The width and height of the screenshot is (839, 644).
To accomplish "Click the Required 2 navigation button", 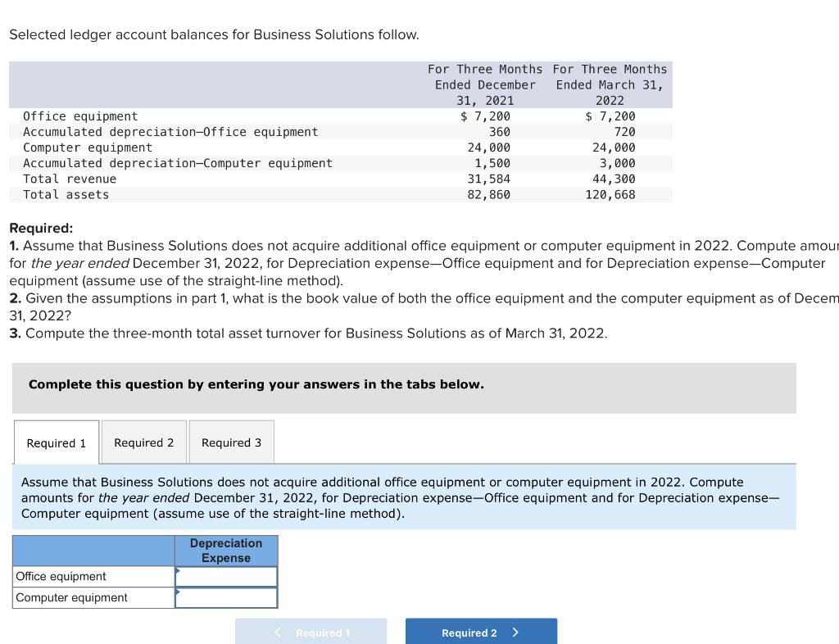I will pos(481,632).
